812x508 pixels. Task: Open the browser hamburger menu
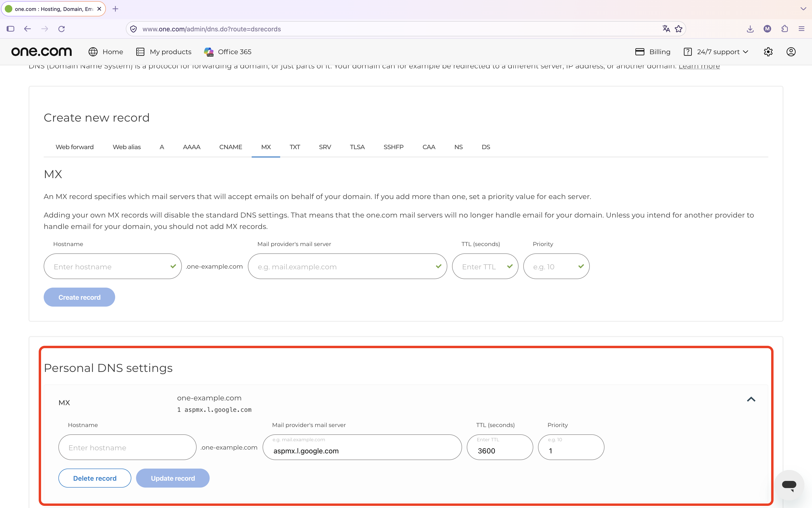[x=802, y=29]
